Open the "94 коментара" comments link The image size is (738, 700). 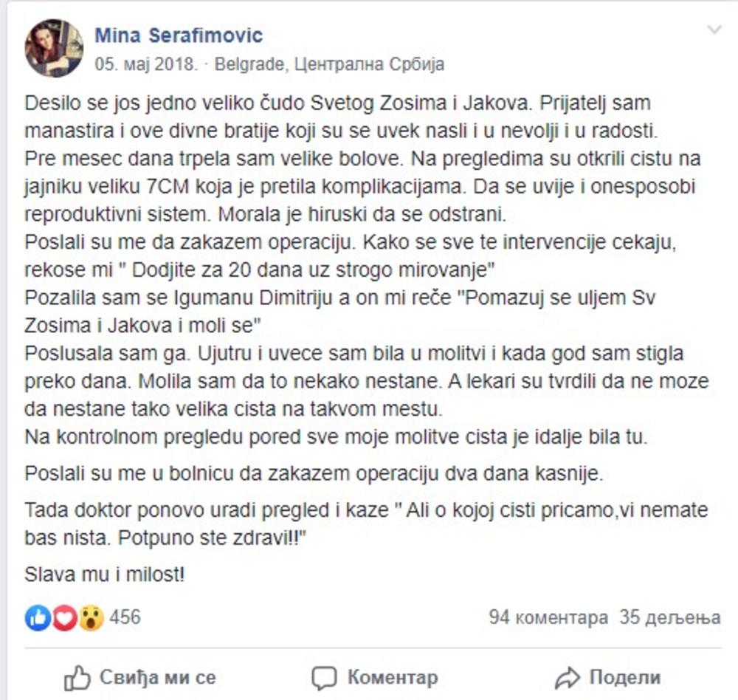pyautogui.click(x=548, y=617)
